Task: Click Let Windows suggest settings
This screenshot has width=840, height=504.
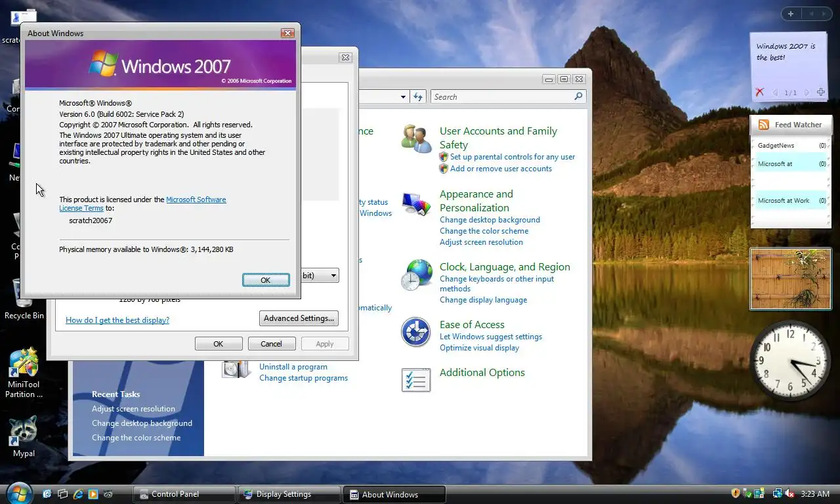Action: tap(491, 337)
